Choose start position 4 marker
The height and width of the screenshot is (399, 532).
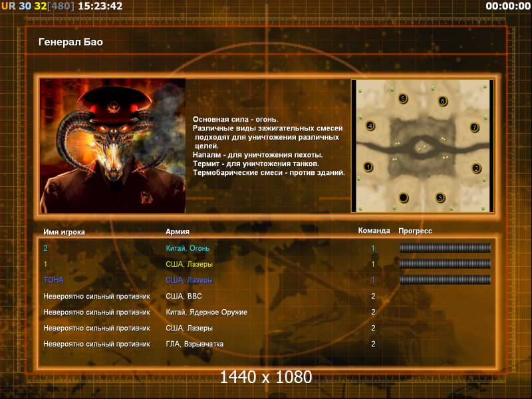click(370, 126)
